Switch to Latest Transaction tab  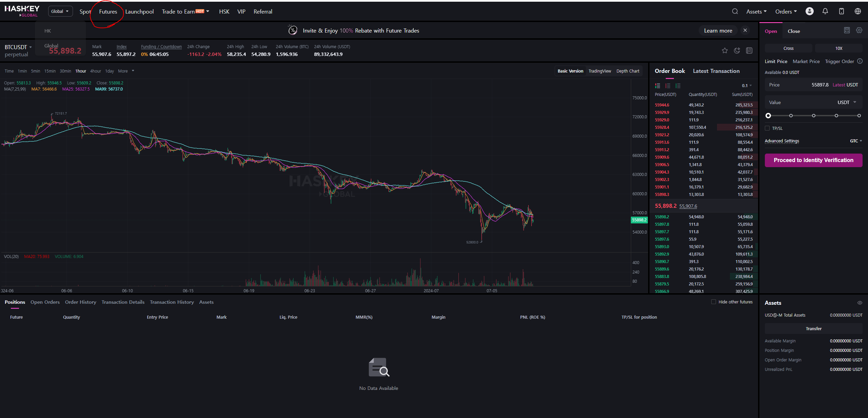click(x=716, y=71)
